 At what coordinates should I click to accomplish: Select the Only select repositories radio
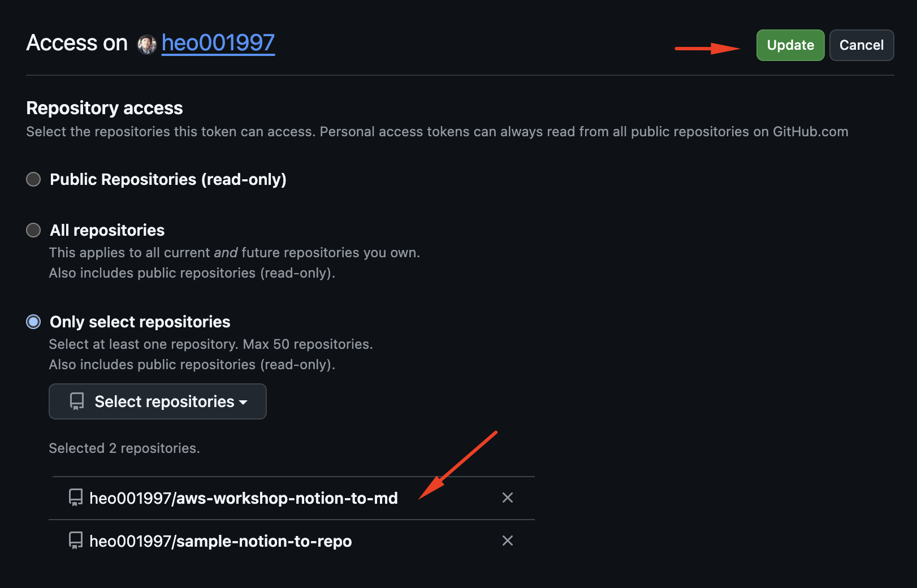coord(34,322)
